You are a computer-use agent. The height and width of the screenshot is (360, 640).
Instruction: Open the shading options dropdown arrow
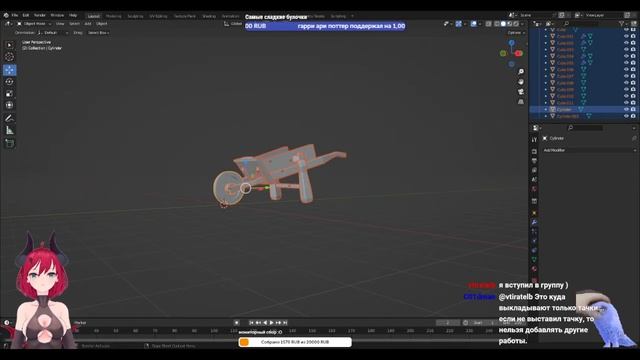point(523,24)
